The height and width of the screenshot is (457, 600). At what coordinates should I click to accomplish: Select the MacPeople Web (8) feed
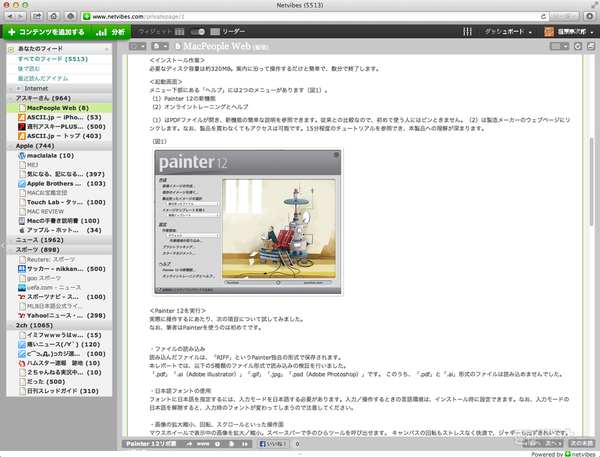59,108
